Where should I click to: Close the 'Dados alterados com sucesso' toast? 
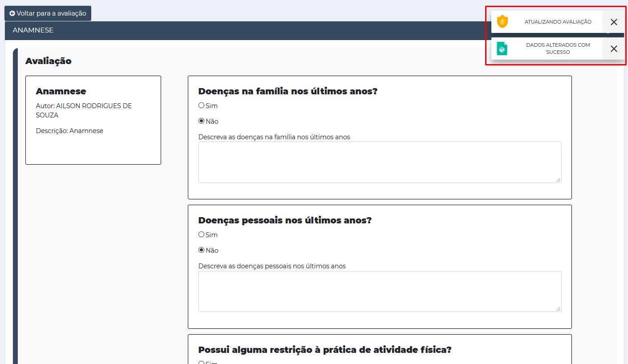point(614,49)
